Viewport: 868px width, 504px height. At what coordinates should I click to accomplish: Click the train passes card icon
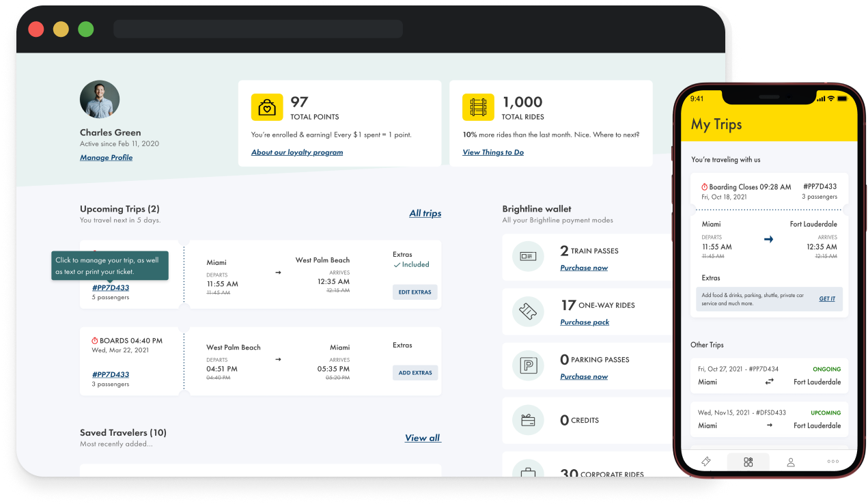click(x=528, y=257)
